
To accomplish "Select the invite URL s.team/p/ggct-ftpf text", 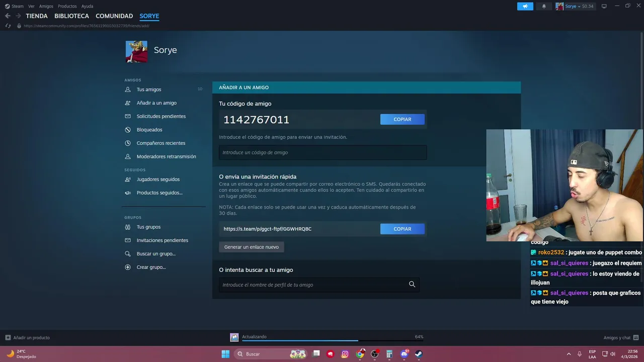I will pos(268,229).
